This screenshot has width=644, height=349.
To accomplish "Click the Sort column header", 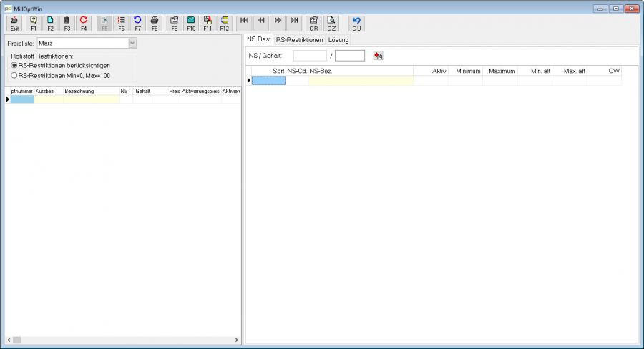I will [x=268, y=71].
